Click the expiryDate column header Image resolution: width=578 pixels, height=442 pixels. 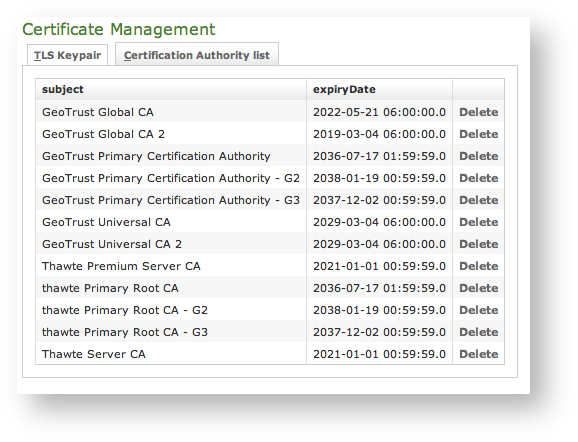tap(379, 90)
